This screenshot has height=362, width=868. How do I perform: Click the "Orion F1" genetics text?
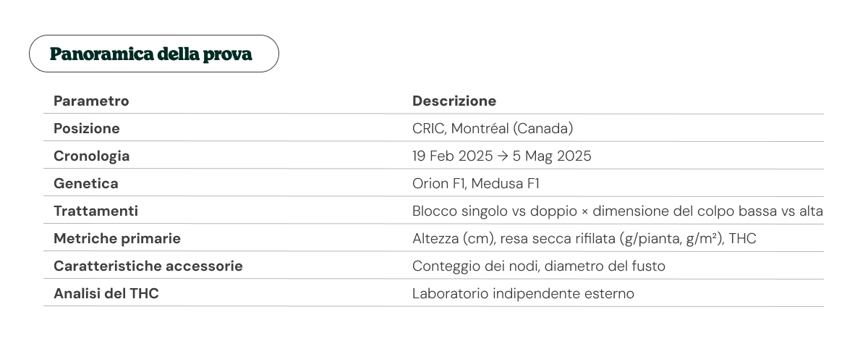(x=438, y=183)
